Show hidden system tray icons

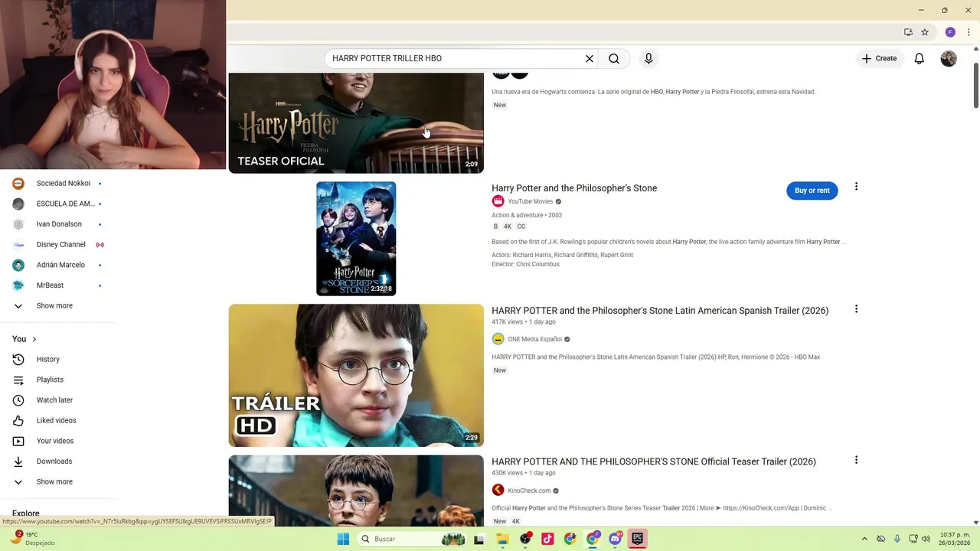[864, 539]
